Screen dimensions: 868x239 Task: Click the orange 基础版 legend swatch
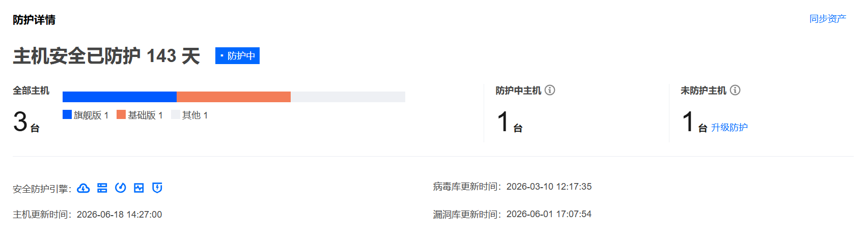tap(121, 114)
